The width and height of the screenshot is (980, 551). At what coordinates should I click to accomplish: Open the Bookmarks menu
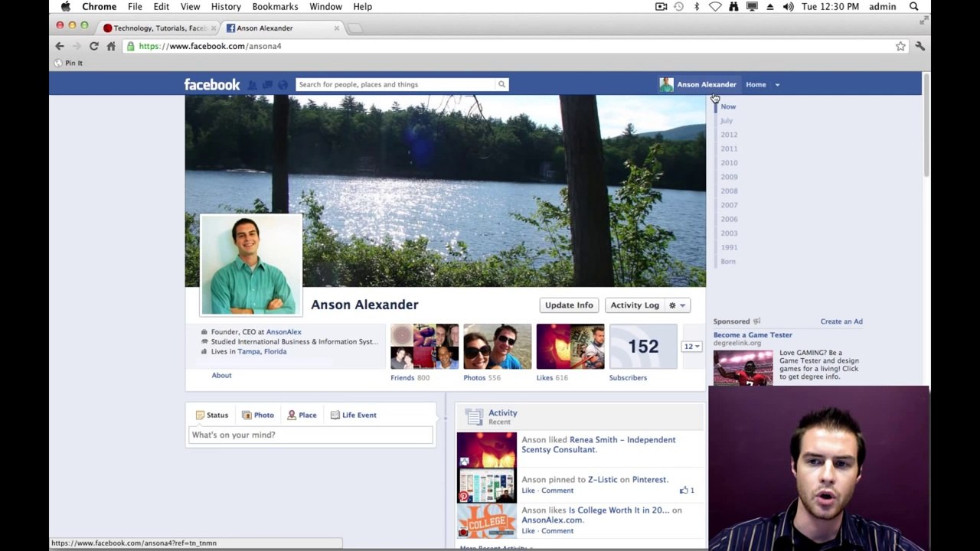pyautogui.click(x=275, y=7)
